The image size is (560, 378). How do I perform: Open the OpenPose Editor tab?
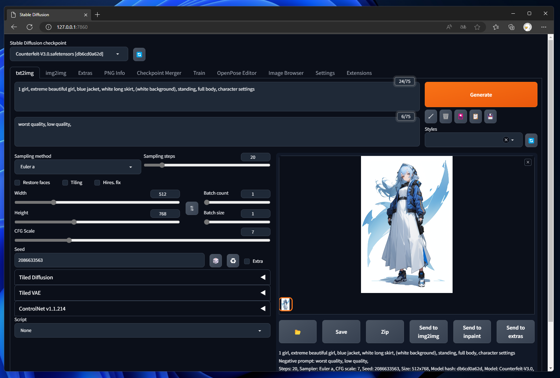coord(236,73)
